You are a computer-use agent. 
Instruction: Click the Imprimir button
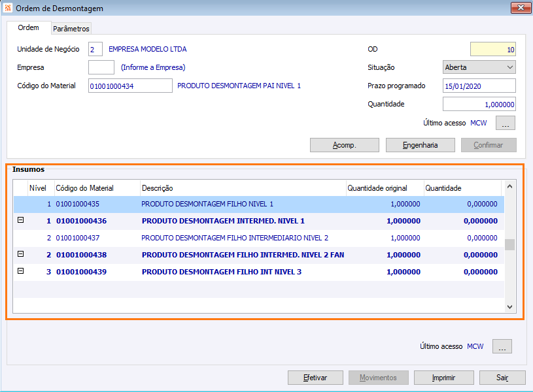point(443,378)
